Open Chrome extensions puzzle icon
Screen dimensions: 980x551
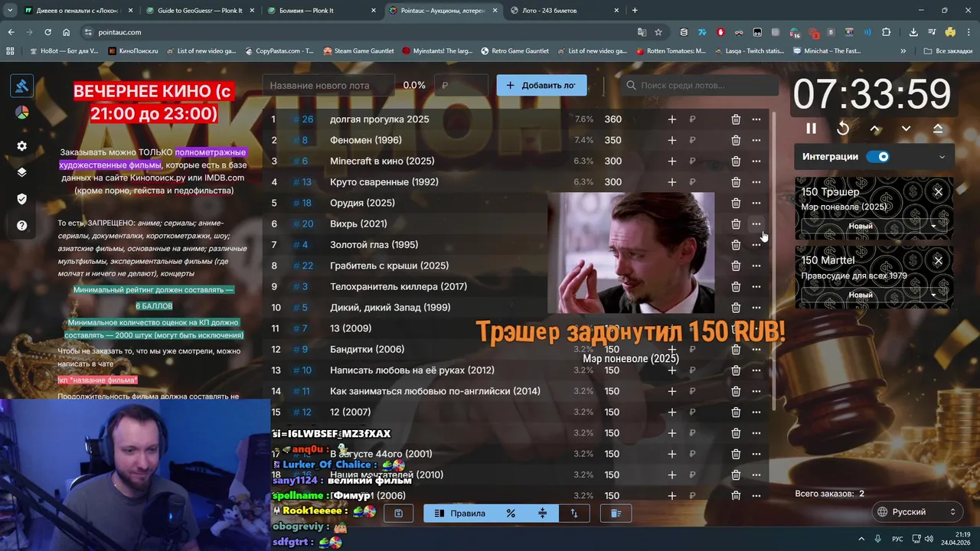tap(887, 32)
